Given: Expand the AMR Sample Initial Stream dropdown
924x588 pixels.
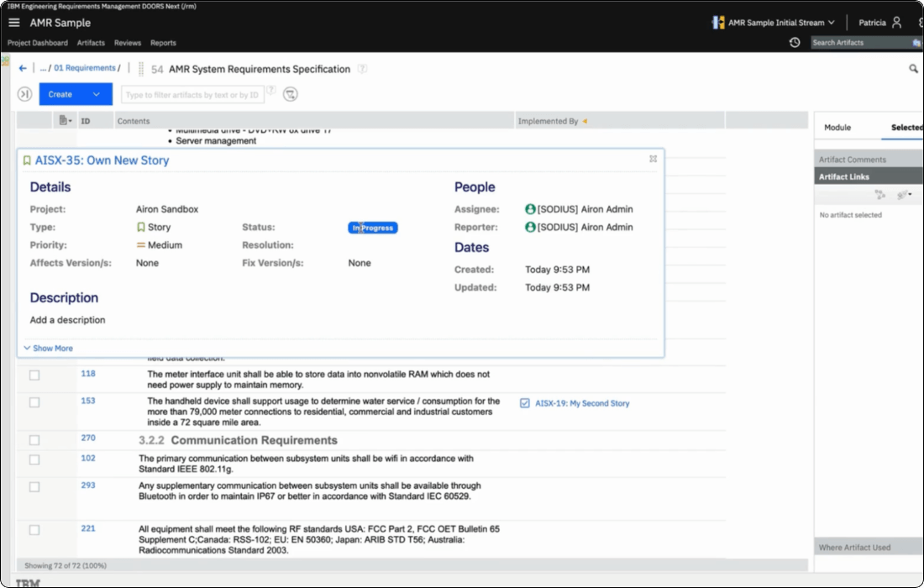Looking at the screenshot, I should 832,23.
